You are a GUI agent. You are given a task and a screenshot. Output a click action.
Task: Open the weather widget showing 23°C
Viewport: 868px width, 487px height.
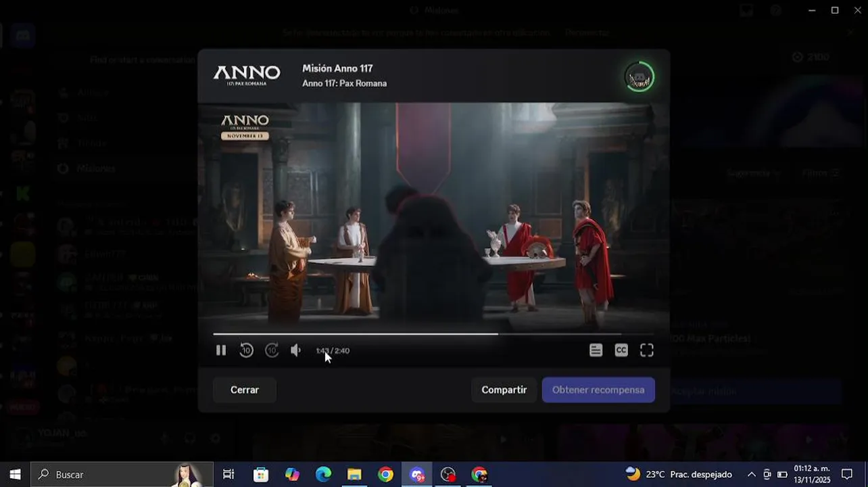[679, 474]
